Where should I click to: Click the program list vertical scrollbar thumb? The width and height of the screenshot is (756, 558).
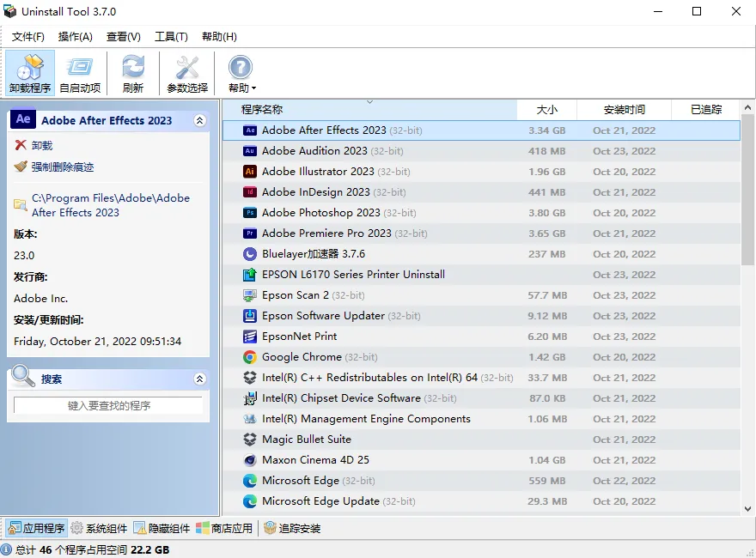click(x=747, y=190)
